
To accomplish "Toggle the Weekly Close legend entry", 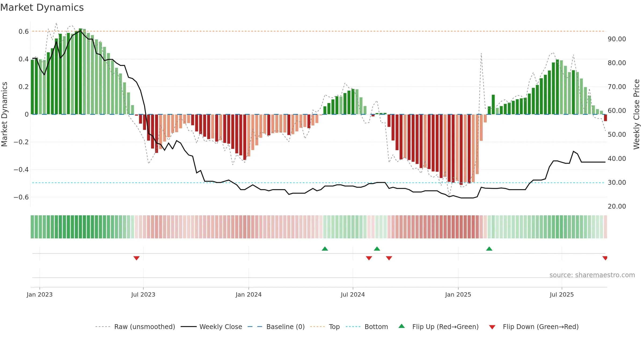I will point(211,327).
